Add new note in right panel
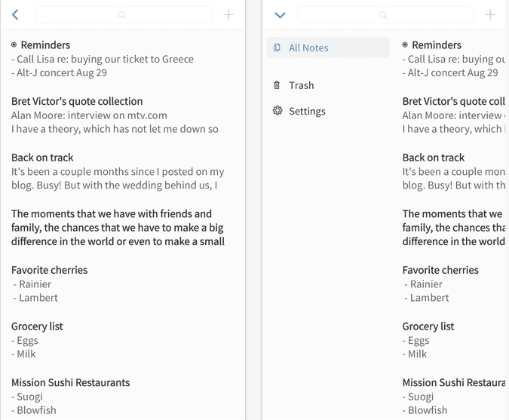 (490, 14)
